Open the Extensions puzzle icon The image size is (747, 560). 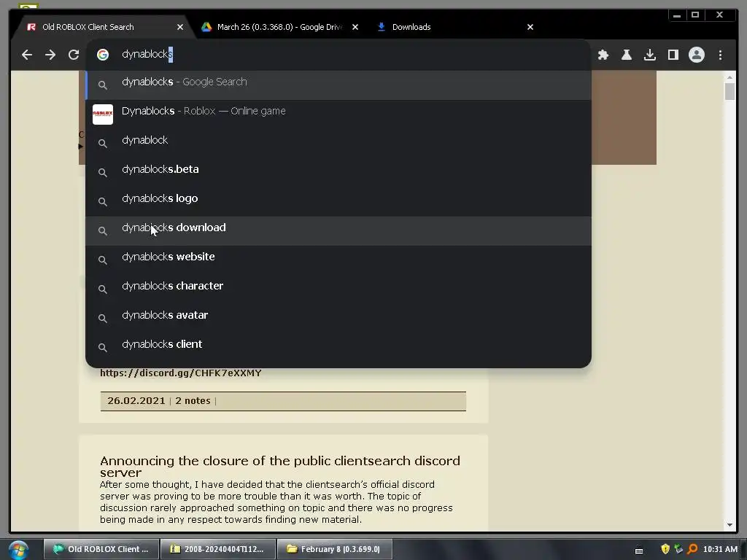pos(603,55)
